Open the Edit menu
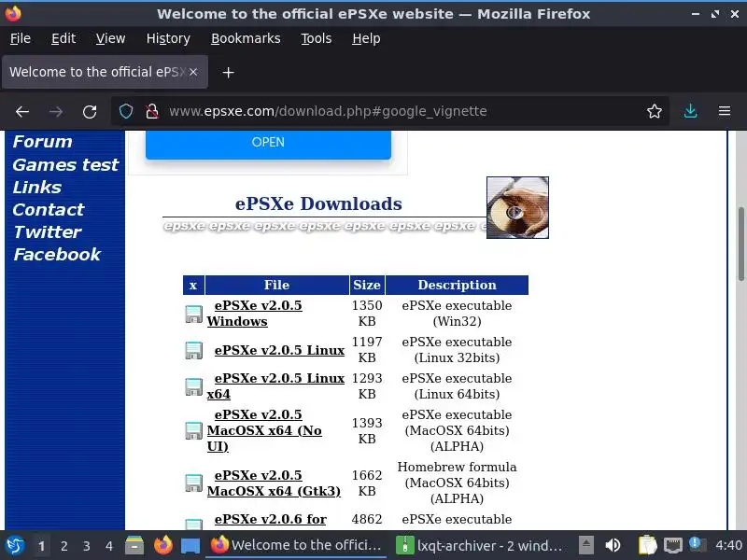747x560 pixels. [x=63, y=38]
